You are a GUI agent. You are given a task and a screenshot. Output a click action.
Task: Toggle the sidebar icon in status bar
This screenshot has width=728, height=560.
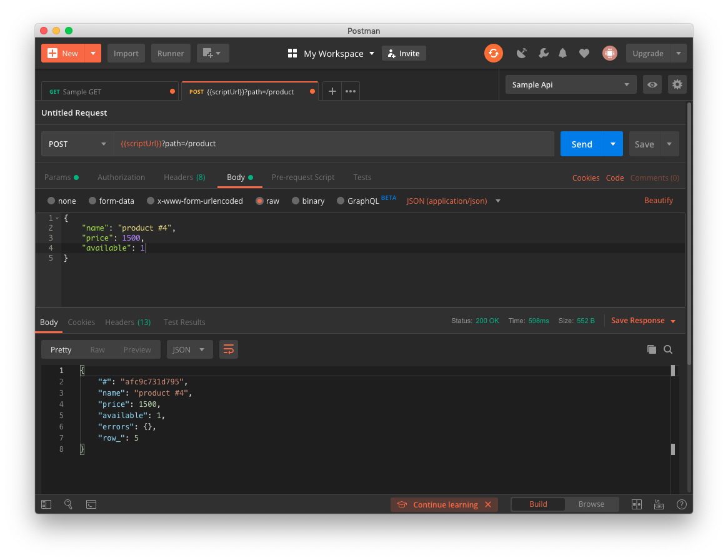46,504
